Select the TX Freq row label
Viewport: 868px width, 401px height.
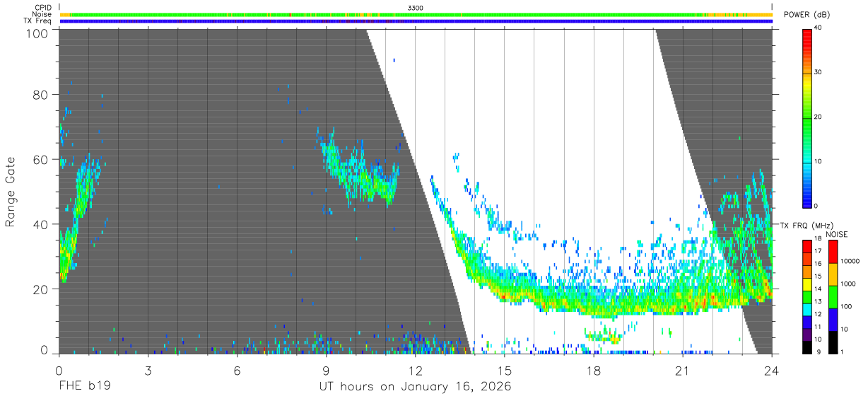click(40, 21)
